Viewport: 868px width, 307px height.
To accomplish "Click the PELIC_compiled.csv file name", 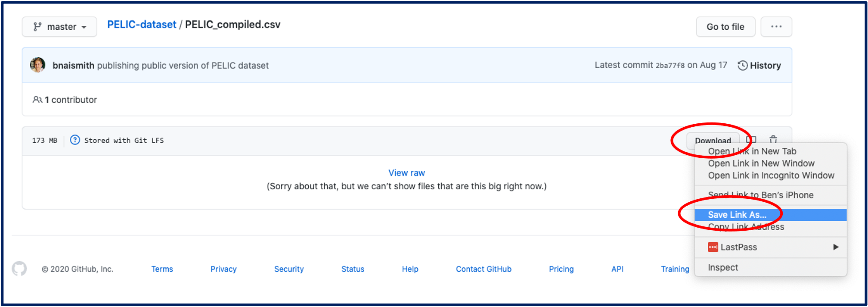I will click(x=232, y=25).
